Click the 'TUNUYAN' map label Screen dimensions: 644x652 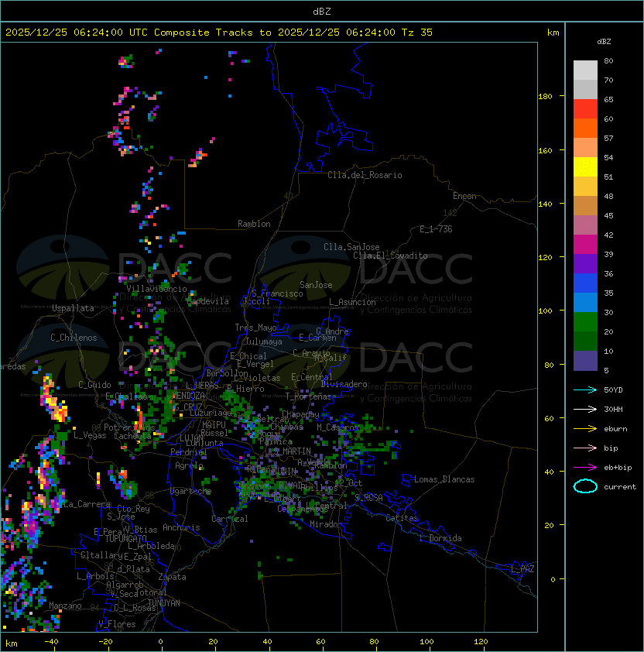click(x=164, y=603)
